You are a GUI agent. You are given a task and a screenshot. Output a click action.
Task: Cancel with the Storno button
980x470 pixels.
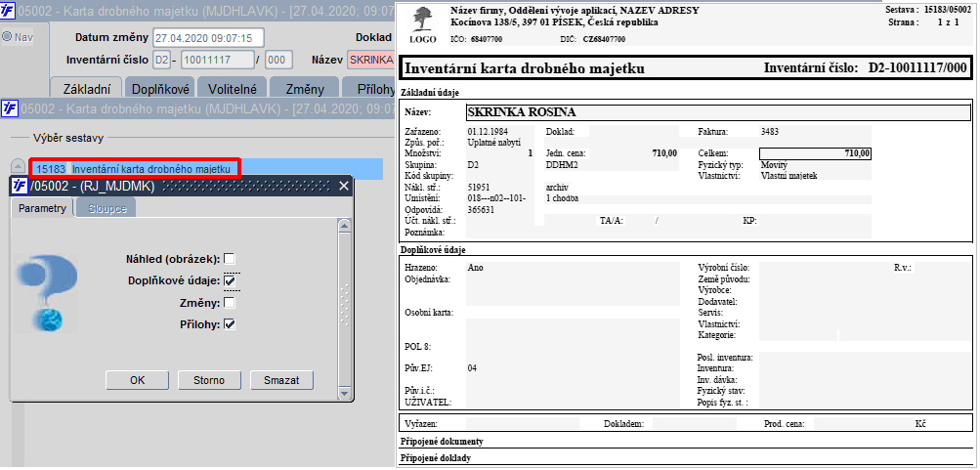pos(209,380)
